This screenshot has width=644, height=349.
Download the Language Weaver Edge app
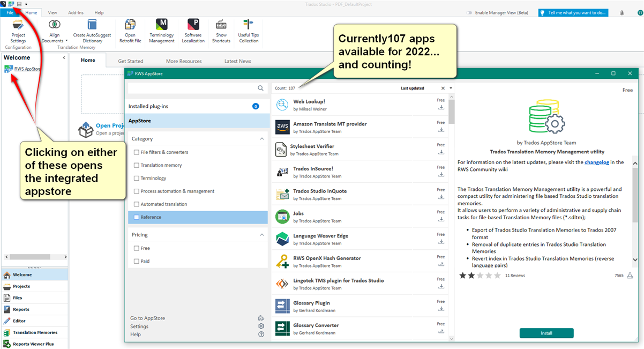tap(441, 241)
